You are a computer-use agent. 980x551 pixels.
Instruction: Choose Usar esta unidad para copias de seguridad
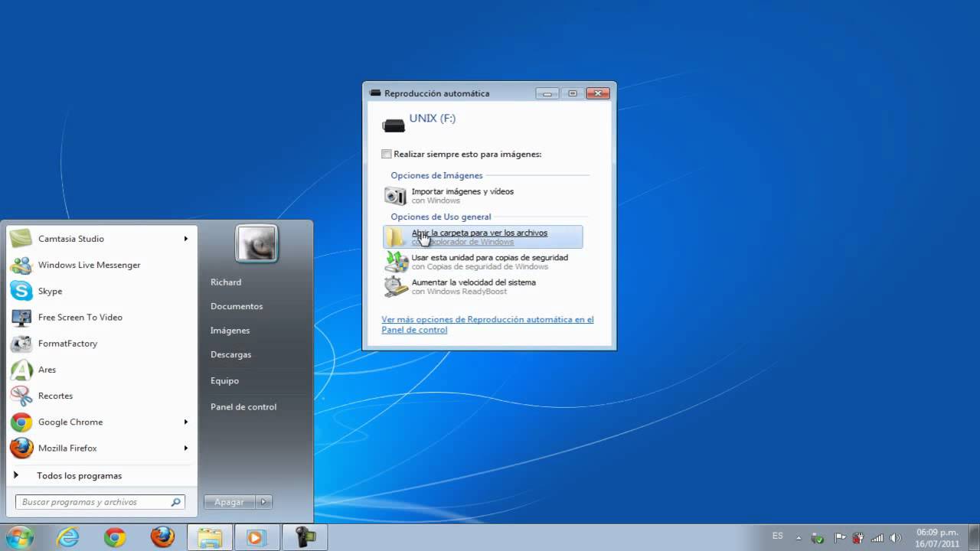(482, 262)
